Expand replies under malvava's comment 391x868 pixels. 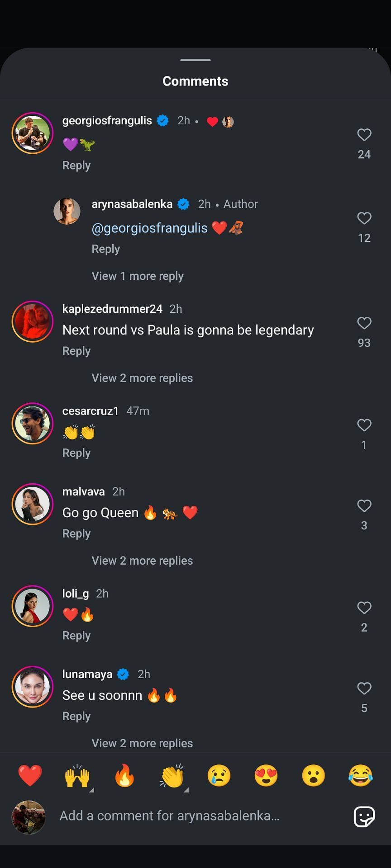(142, 561)
